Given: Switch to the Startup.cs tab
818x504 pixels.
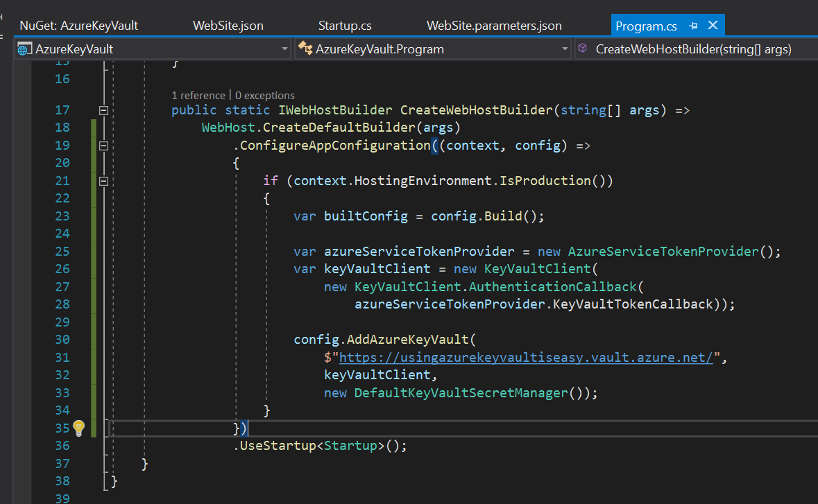Looking at the screenshot, I should tap(345, 26).
